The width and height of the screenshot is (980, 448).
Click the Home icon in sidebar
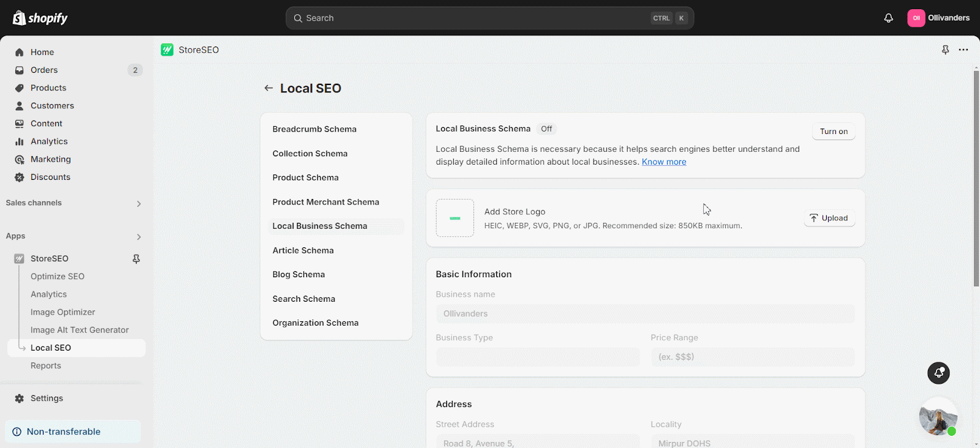(19, 52)
